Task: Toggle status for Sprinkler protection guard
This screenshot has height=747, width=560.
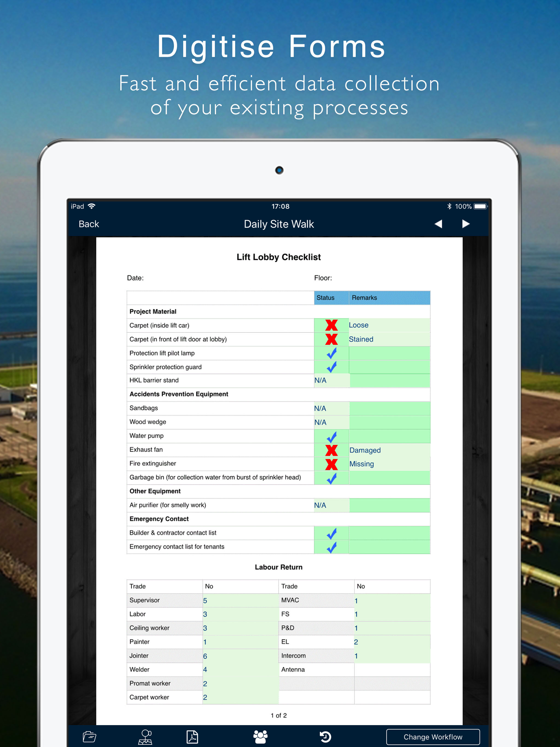Action: click(331, 367)
